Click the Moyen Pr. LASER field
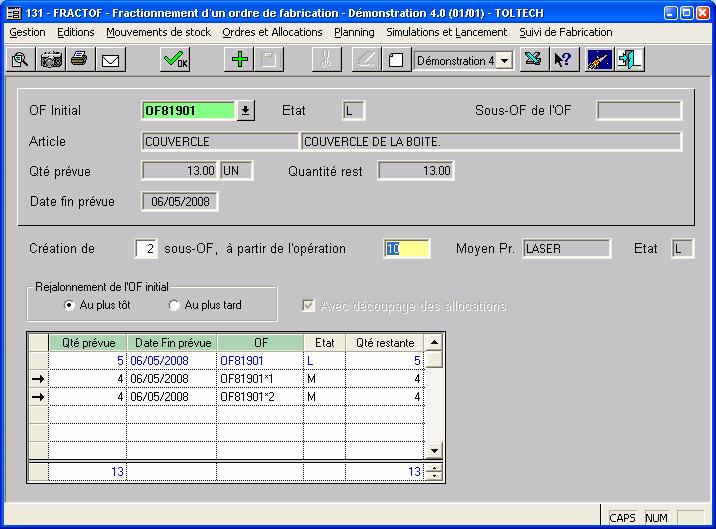The width and height of the screenshot is (716, 529). [x=567, y=249]
